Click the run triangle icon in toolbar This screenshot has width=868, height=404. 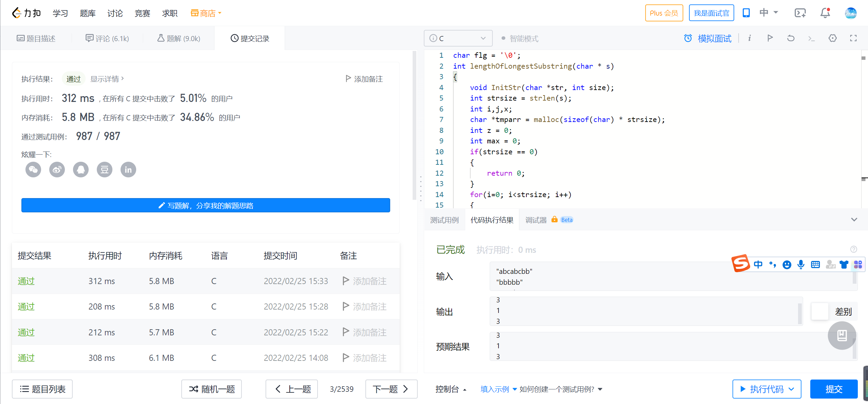click(x=770, y=38)
